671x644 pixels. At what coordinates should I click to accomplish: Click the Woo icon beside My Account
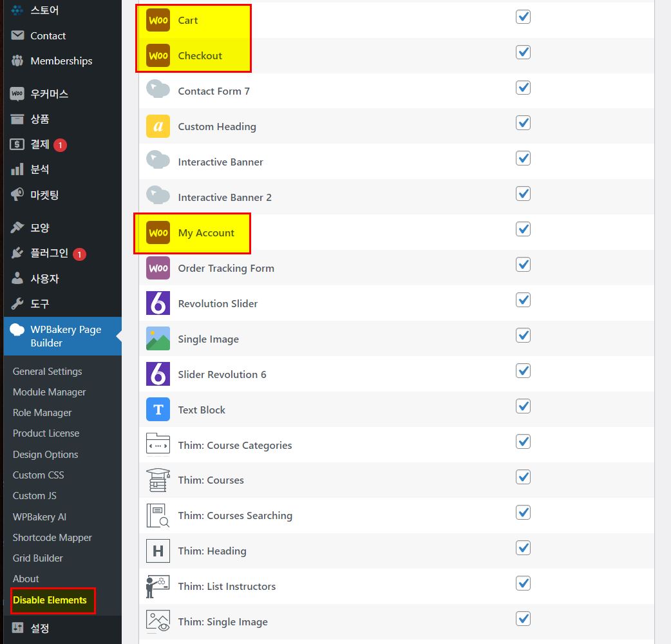[158, 232]
